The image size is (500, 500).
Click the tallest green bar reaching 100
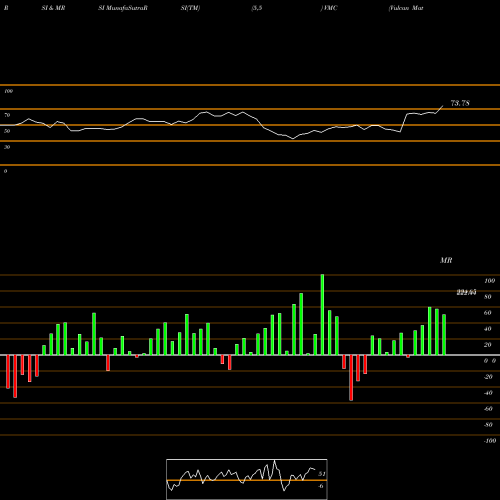(322, 315)
